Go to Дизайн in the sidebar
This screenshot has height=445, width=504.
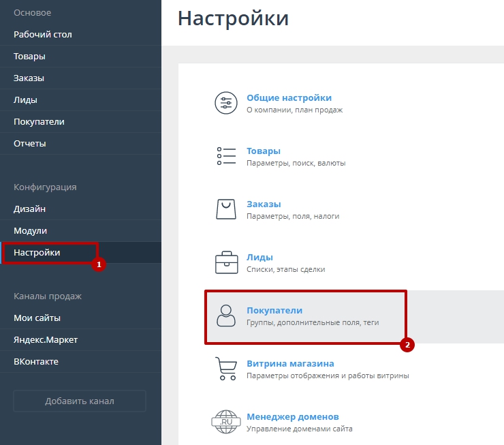[x=30, y=209]
